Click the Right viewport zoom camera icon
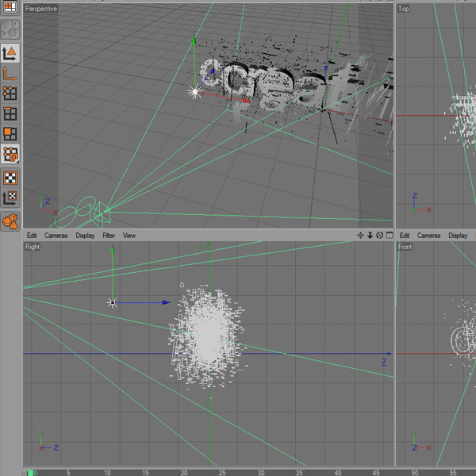This screenshot has height=476, width=476. (x=370, y=236)
